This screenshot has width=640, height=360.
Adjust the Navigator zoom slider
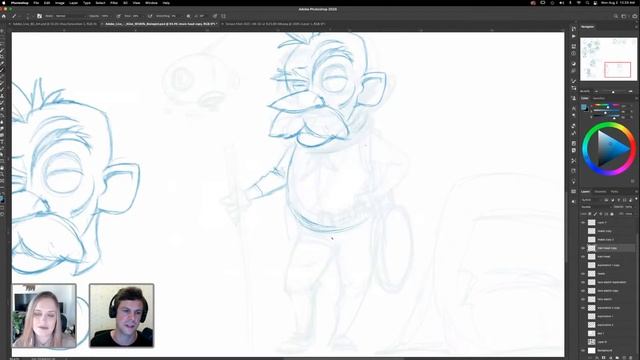(613, 91)
